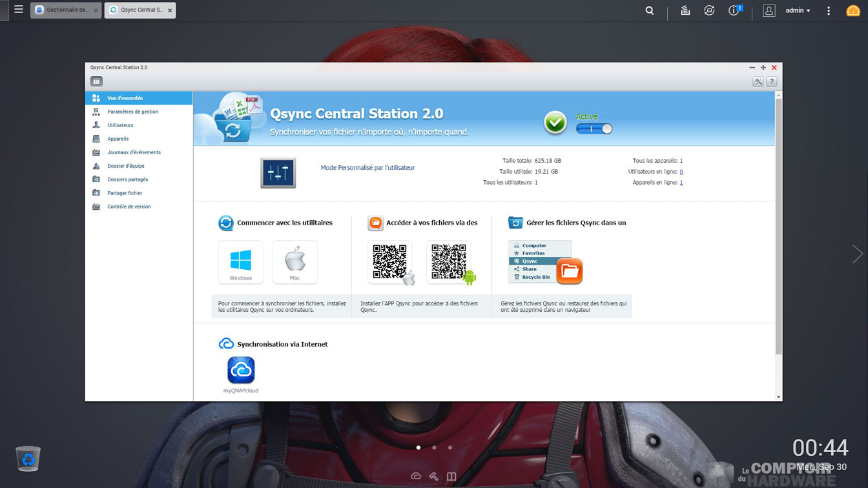
Task: Click the user customized mode icon
Action: click(278, 173)
